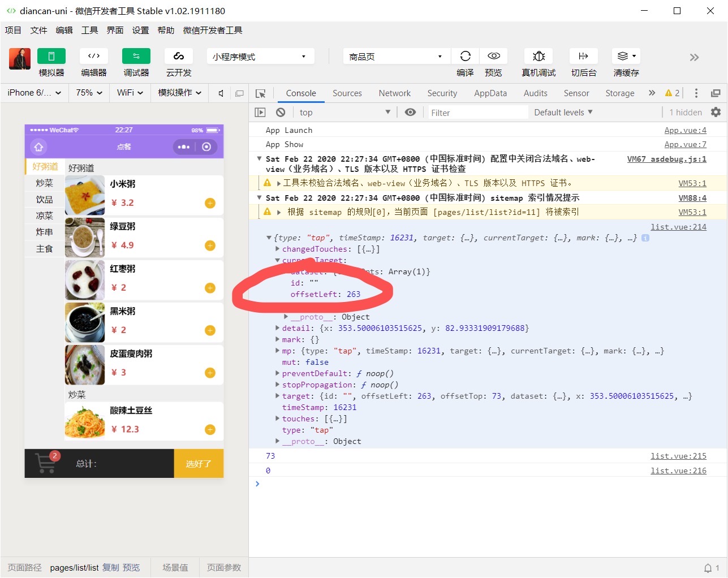The image size is (728, 578).
Task: Add 绿豆粥 with plus button
Action: pyautogui.click(x=210, y=245)
